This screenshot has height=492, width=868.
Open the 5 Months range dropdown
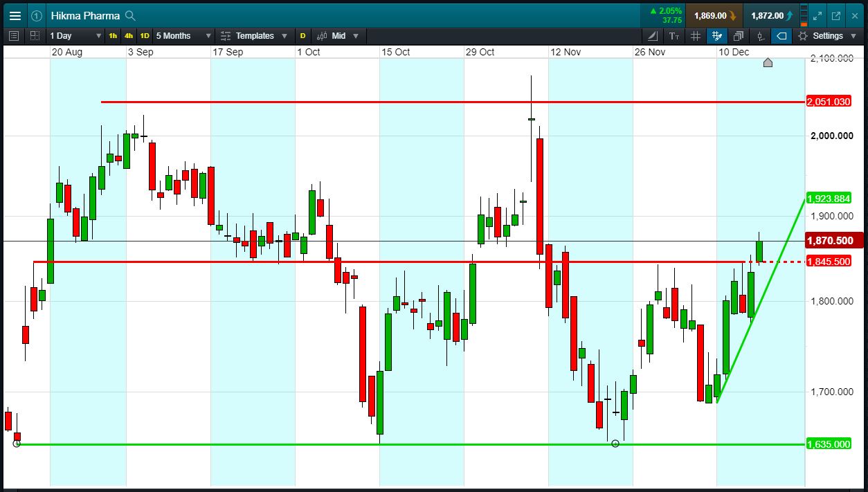[183, 36]
